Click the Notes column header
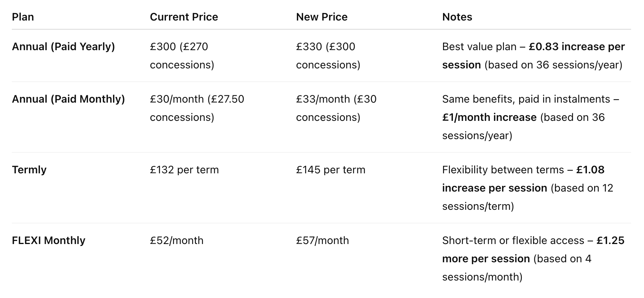 click(x=457, y=17)
